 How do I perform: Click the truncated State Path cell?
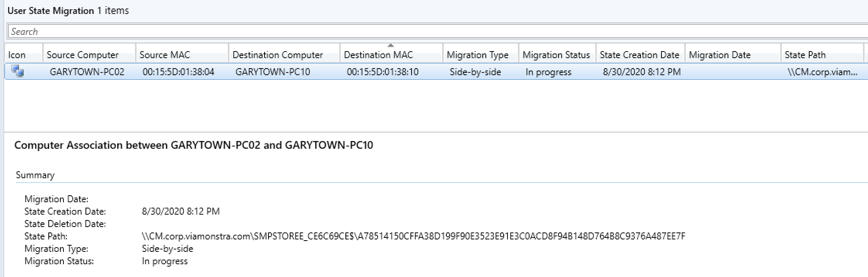[822, 72]
